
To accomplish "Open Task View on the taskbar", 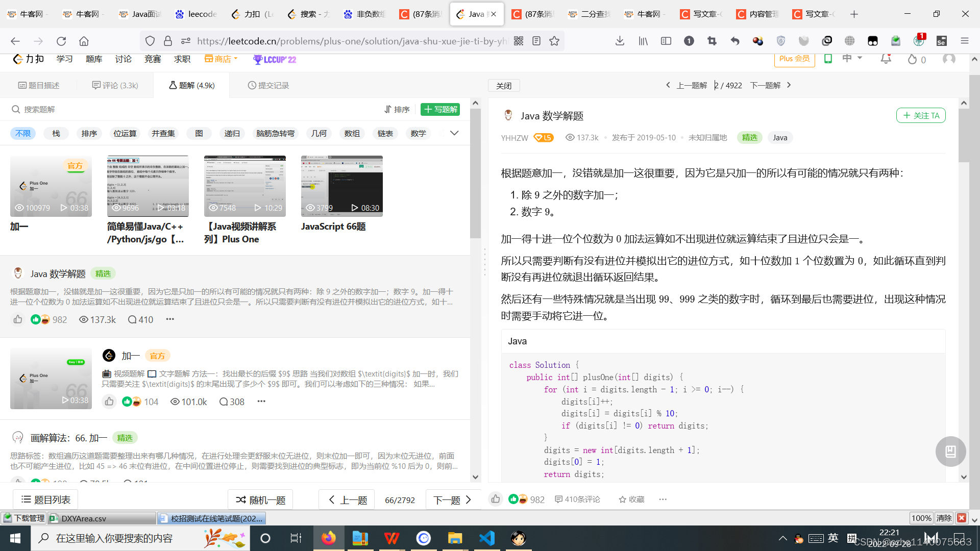I will (x=296, y=538).
